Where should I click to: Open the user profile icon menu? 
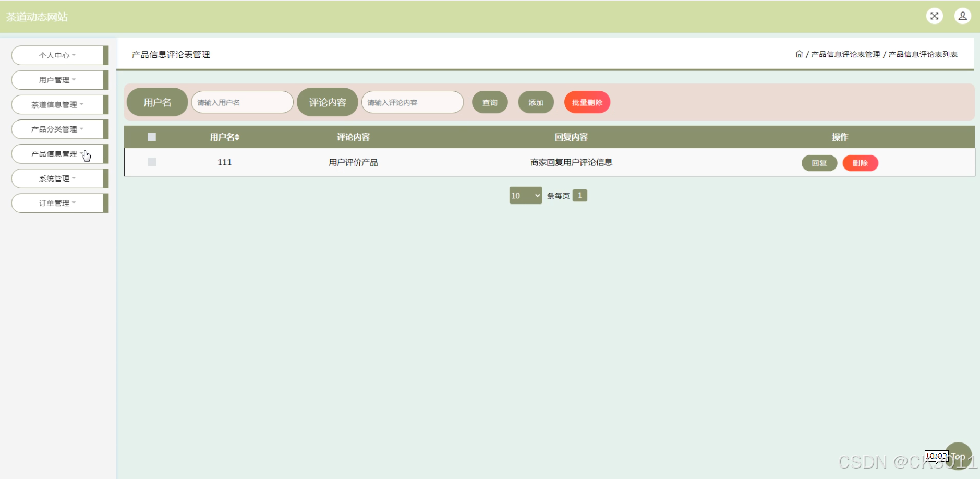tap(962, 16)
